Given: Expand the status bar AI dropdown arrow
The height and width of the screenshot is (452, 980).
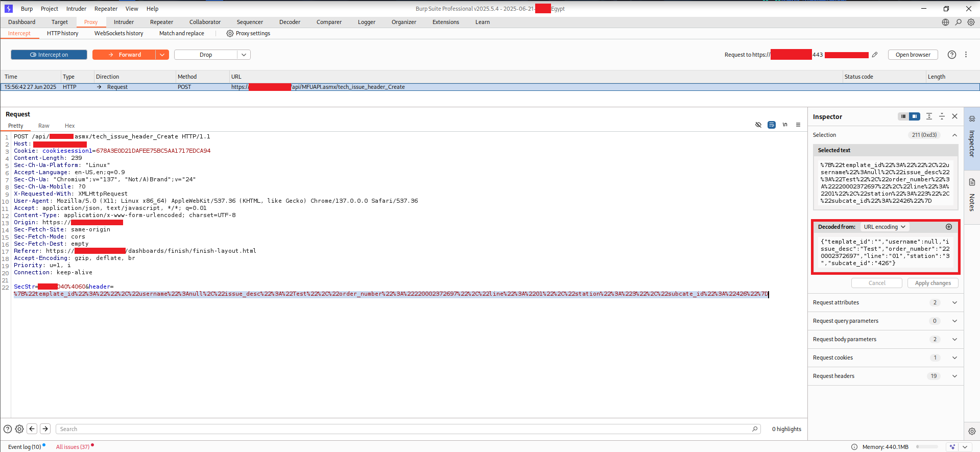Looking at the screenshot, I should click(965, 447).
